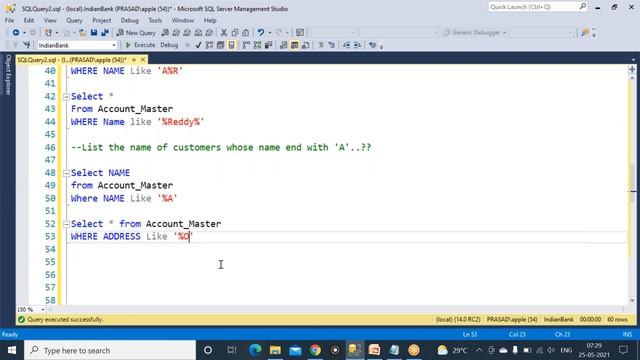Toggle Include Actual Execution Plan
Image resolution: width=640 pixels, height=360 pixels.
(246, 45)
